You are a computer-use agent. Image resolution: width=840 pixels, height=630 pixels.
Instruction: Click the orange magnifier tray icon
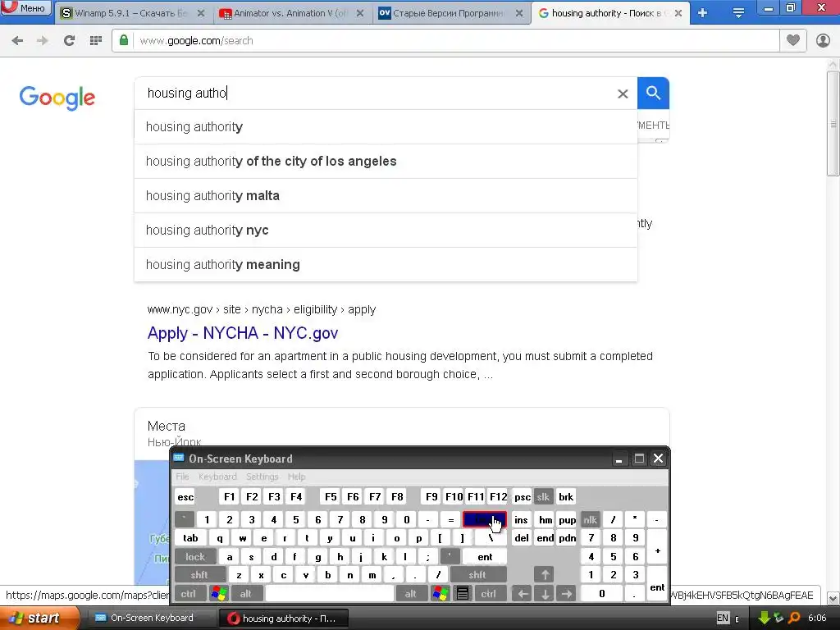[x=794, y=618]
